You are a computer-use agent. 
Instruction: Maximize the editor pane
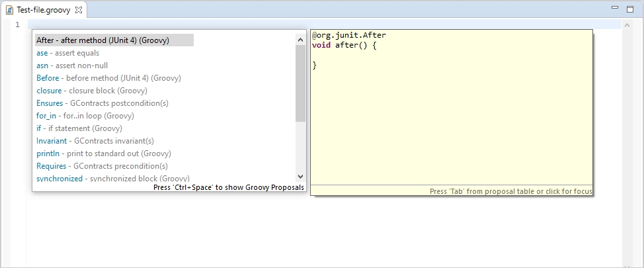[x=629, y=8]
